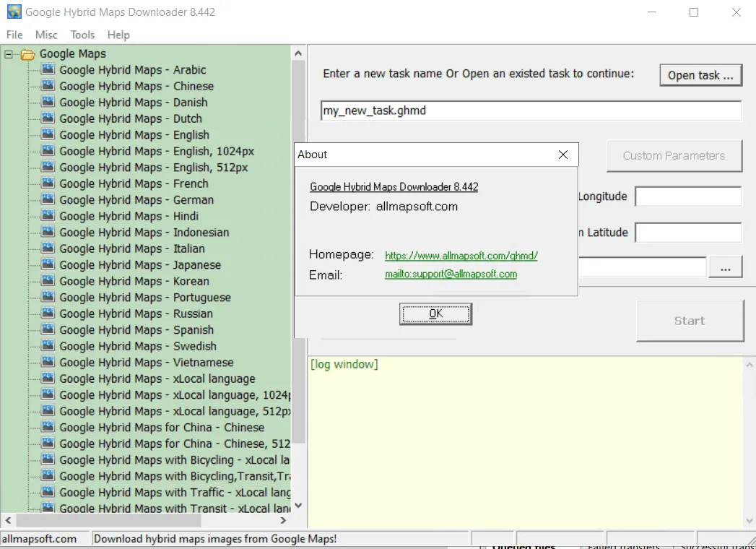
Task: Select the Google Maps root label
Action: click(x=72, y=53)
